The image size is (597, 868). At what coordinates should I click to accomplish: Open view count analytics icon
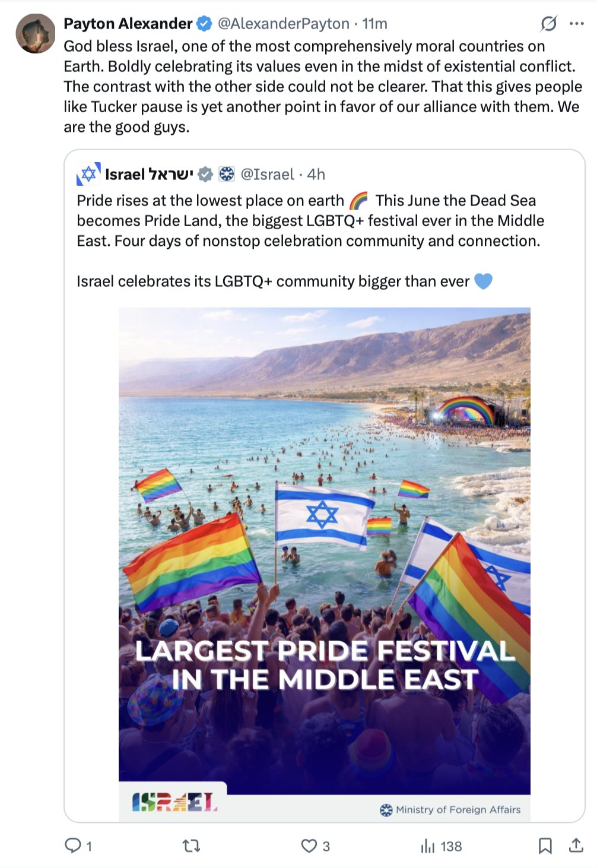pos(427,846)
